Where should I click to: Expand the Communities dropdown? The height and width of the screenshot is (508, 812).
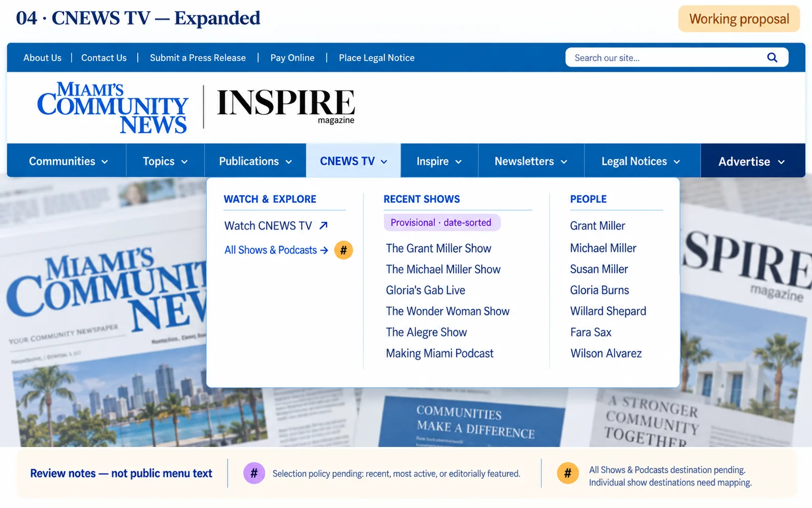coord(68,161)
